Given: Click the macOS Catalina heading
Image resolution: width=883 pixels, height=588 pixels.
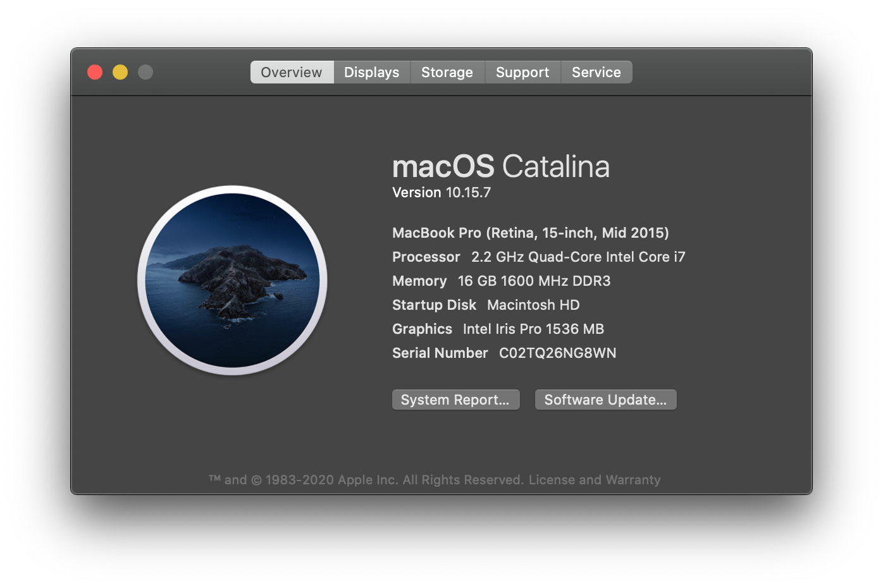Looking at the screenshot, I should tap(500, 167).
